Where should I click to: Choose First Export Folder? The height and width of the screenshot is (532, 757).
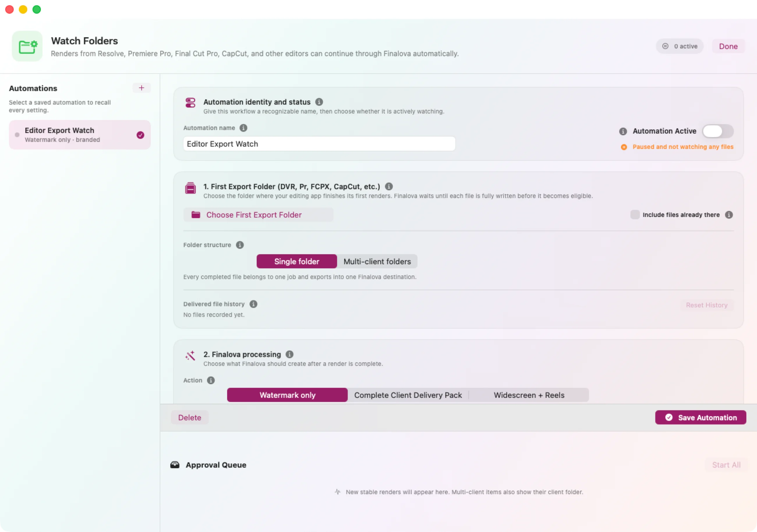click(258, 215)
